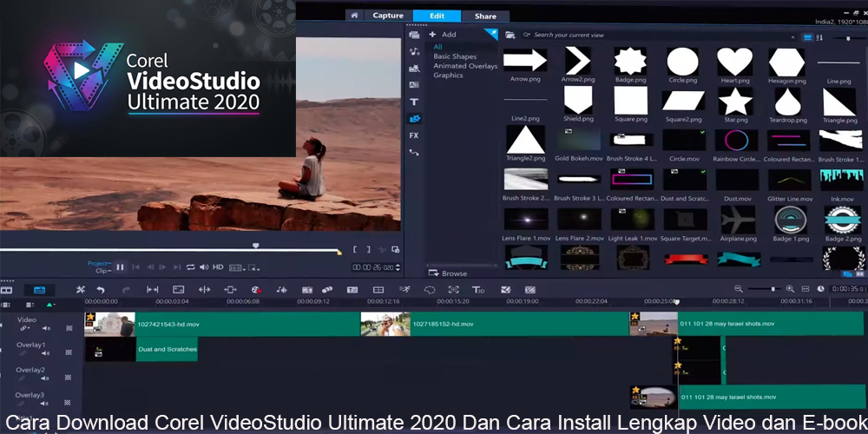Toggle the library panel pin

tap(491, 34)
